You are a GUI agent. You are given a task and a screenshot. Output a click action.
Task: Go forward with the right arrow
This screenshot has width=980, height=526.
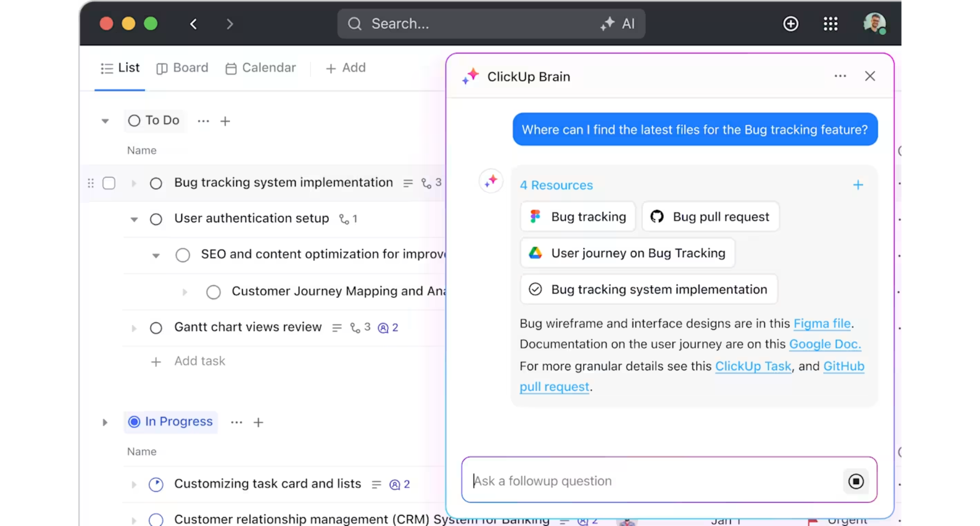[229, 24]
